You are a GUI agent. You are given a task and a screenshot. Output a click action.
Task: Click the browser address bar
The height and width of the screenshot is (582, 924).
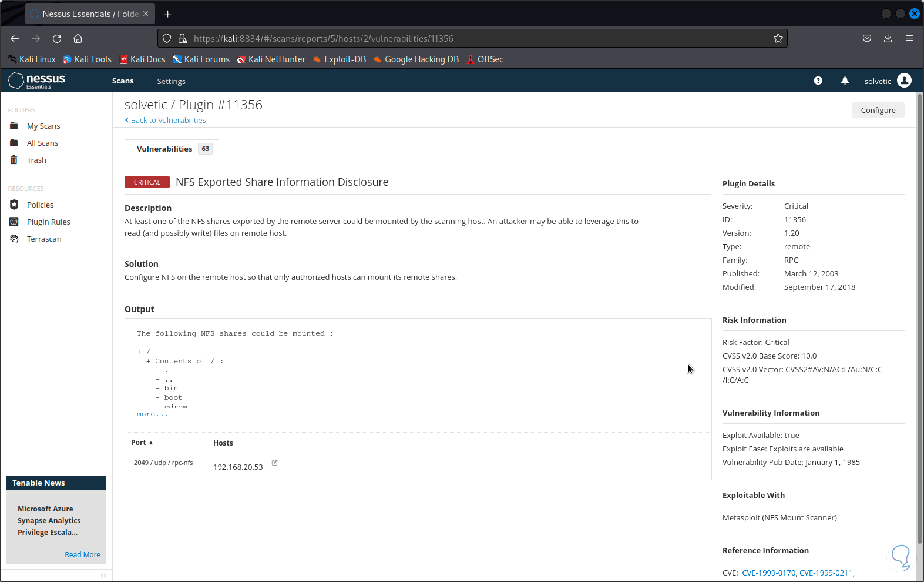(470, 38)
